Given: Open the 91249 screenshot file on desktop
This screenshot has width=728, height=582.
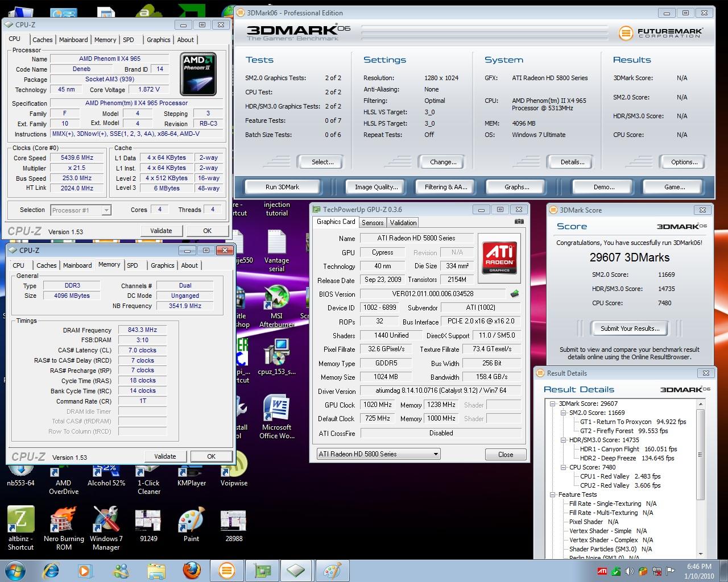Looking at the screenshot, I should click(x=148, y=525).
